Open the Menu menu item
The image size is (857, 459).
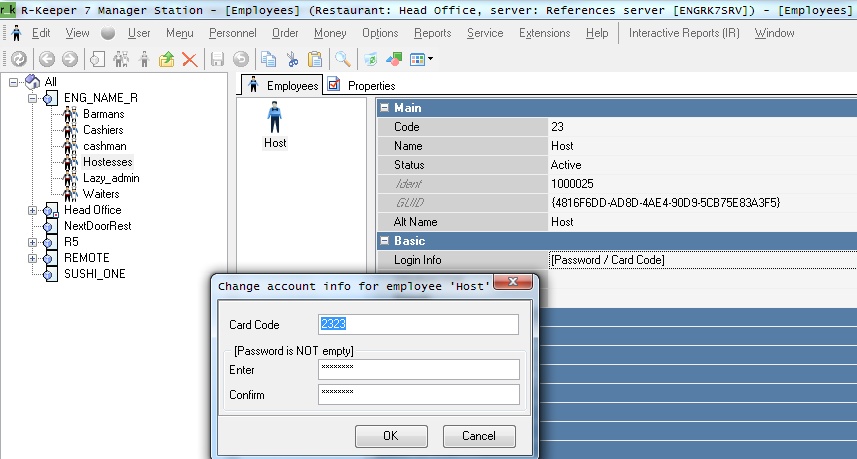click(x=180, y=33)
